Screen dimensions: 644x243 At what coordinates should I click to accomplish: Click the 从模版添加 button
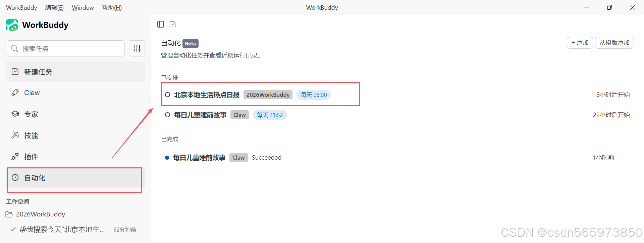click(x=614, y=43)
